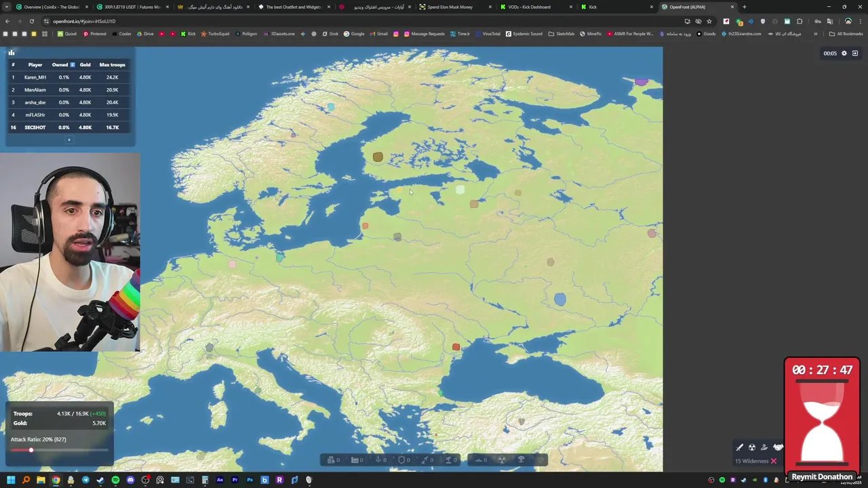This screenshot has width=868, height=488.
Task: Open the Message Requests bookmark
Action: click(425, 34)
